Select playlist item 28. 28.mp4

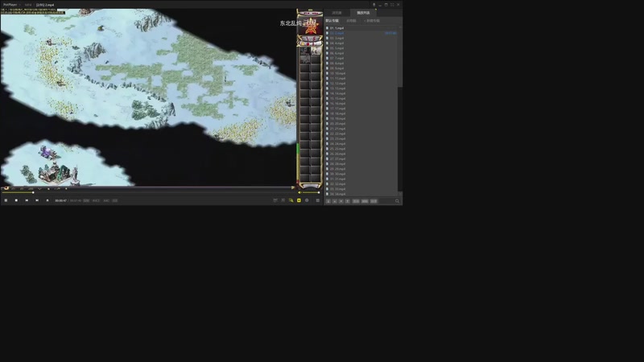point(361,164)
